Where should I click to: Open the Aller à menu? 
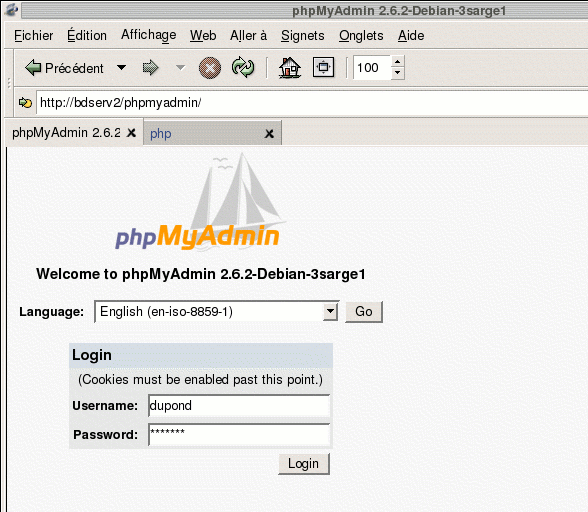pyautogui.click(x=248, y=36)
